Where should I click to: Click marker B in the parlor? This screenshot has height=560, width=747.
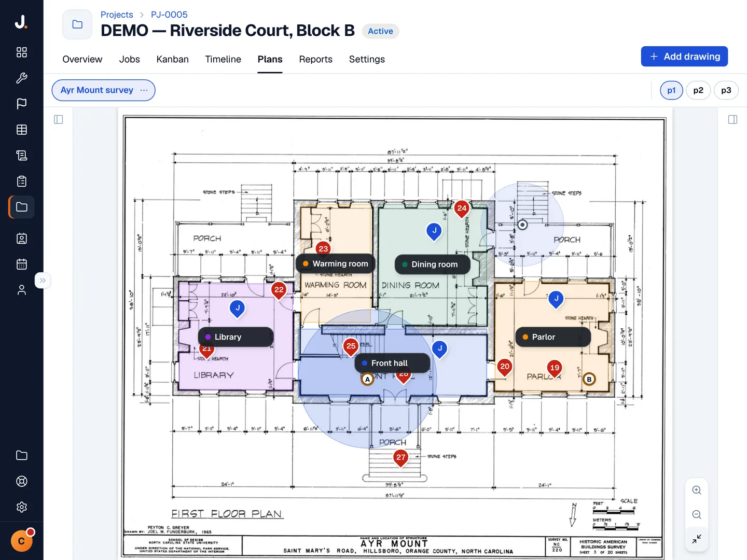[589, 379]
